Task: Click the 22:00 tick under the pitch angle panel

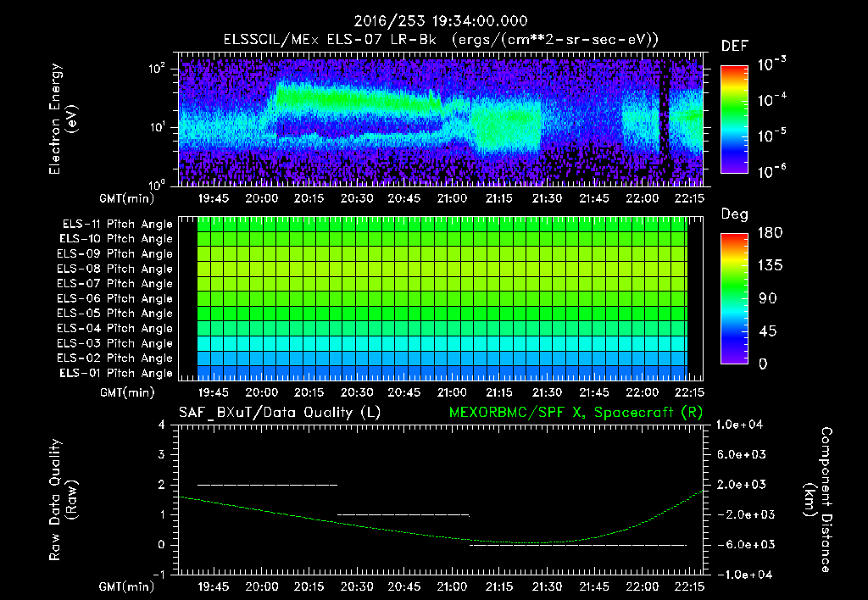Action: click(643, 393)
